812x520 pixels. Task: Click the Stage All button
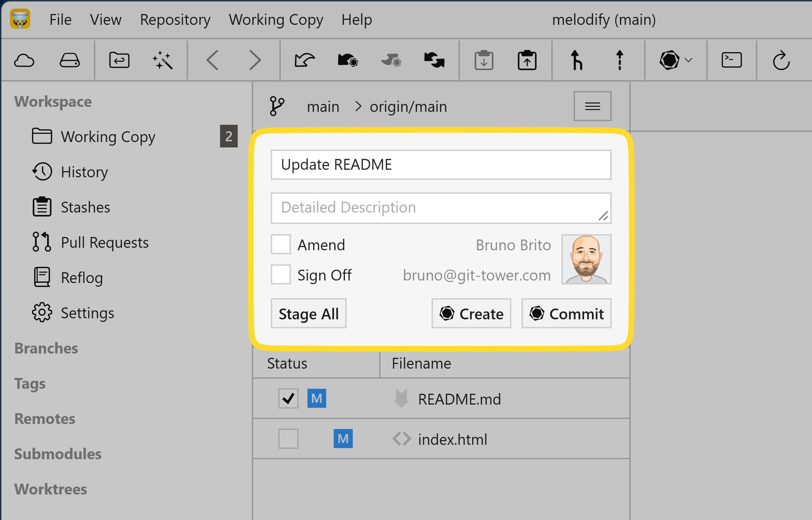pyautogui.click(x=309, y=314)
